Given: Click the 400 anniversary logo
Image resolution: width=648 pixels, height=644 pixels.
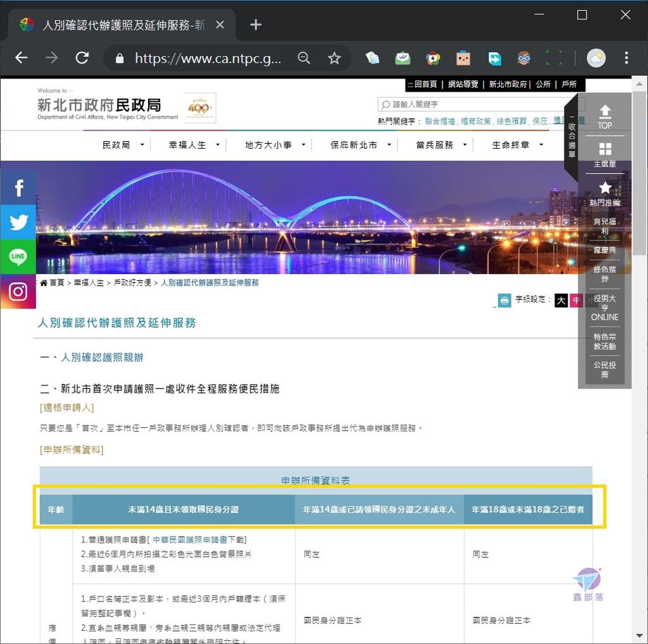Looking at the screenshot, I should tap(199, 108).
